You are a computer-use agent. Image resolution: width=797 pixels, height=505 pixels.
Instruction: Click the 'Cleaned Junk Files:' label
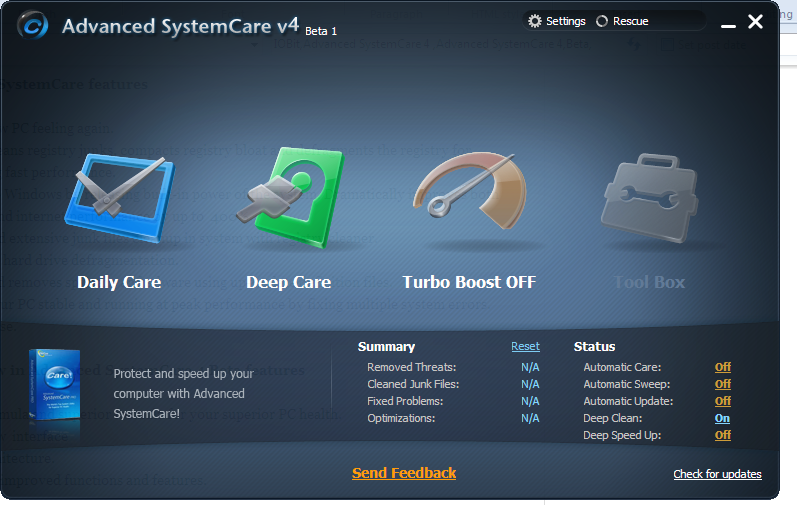click(x=413, y=384)
